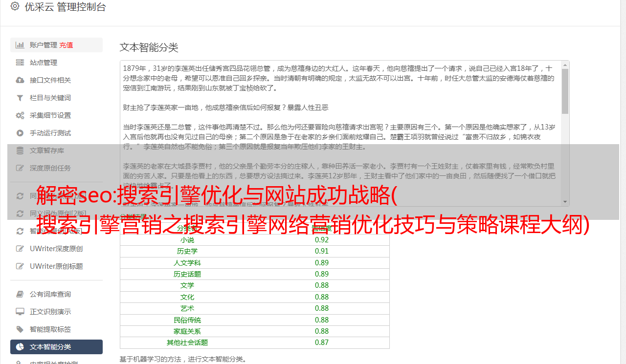The width and height of the screenshot is (626, 364).
Task: Open the 站点管理 sidebar menu label
Action: click(x=44, y=63)
